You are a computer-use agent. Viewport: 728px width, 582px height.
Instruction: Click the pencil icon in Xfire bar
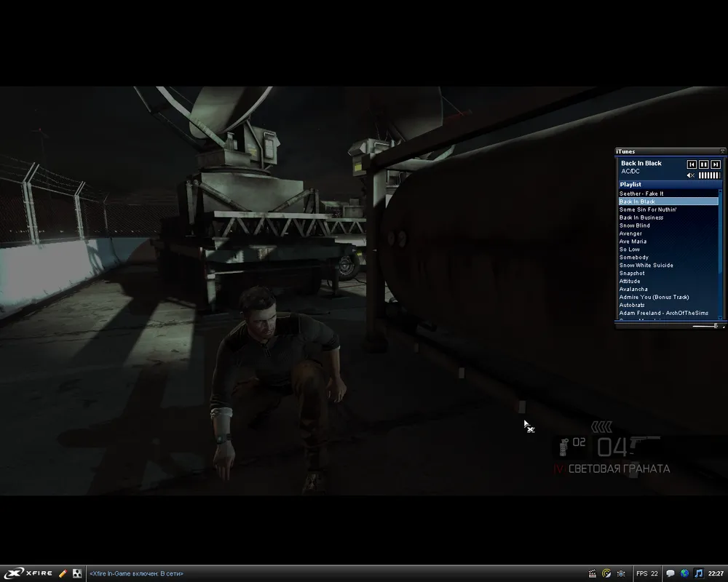point(63,573)
